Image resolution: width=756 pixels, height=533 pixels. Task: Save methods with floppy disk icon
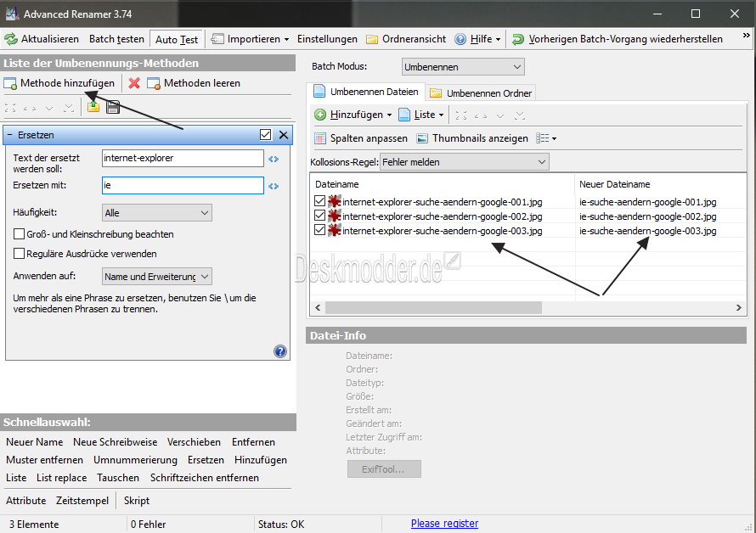(113, 107)
